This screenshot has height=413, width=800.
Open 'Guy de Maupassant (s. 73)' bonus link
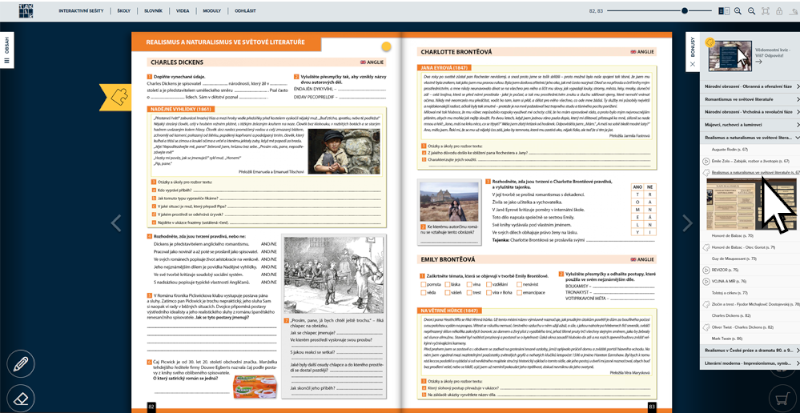click(734, 259)
